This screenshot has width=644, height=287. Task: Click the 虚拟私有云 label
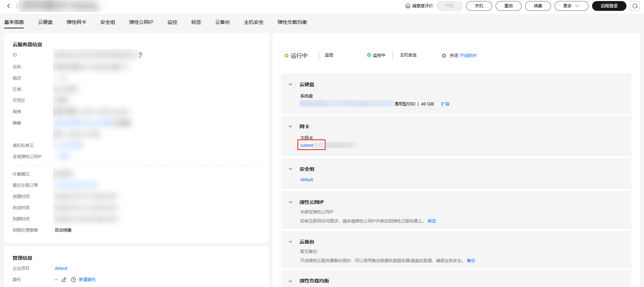coord(23,145)
